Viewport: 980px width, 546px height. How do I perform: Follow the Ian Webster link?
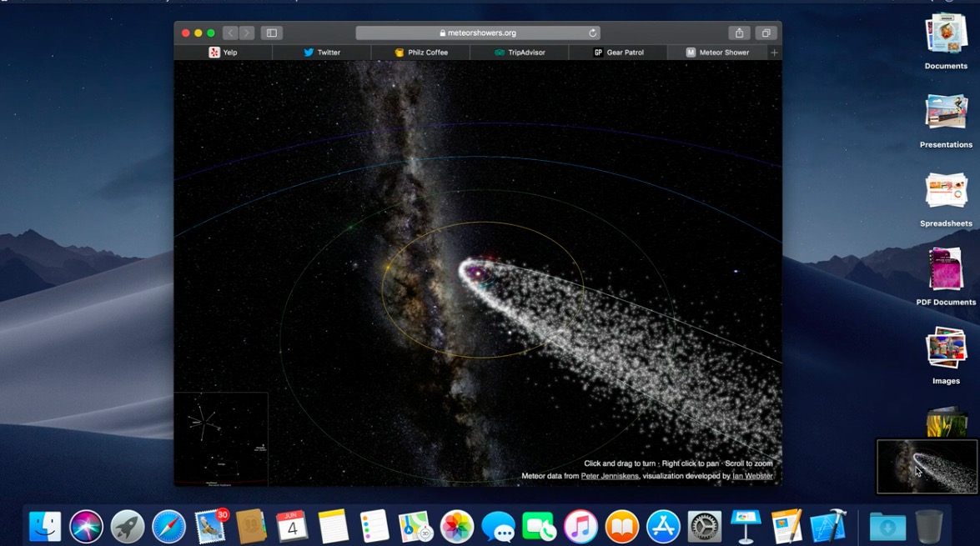752,476
